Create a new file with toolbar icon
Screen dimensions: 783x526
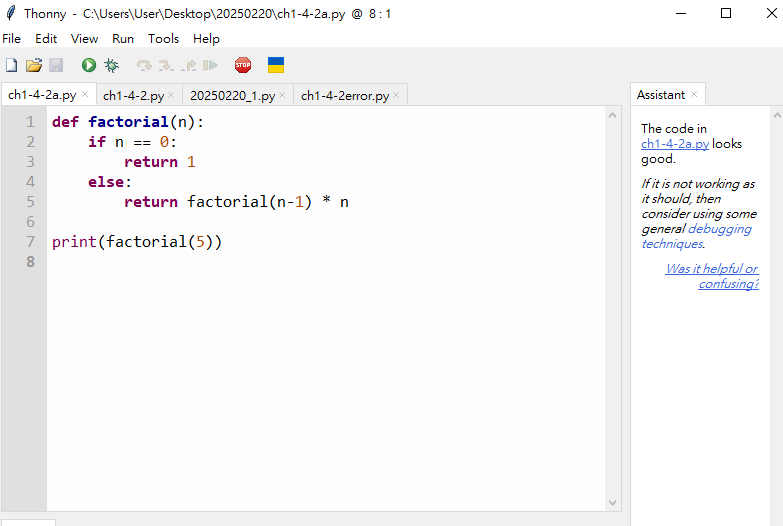[x=12, y=65]
